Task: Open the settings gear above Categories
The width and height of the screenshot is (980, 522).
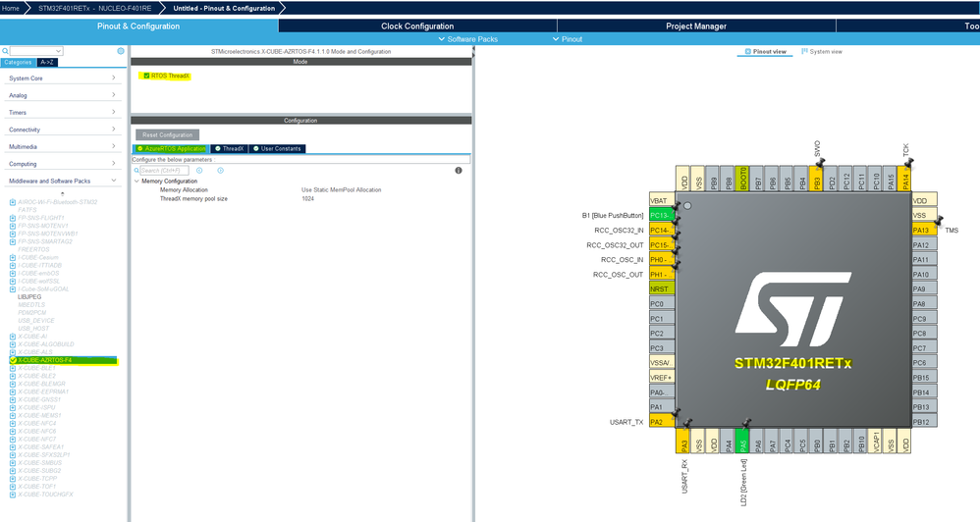Action: pos(121,51)
